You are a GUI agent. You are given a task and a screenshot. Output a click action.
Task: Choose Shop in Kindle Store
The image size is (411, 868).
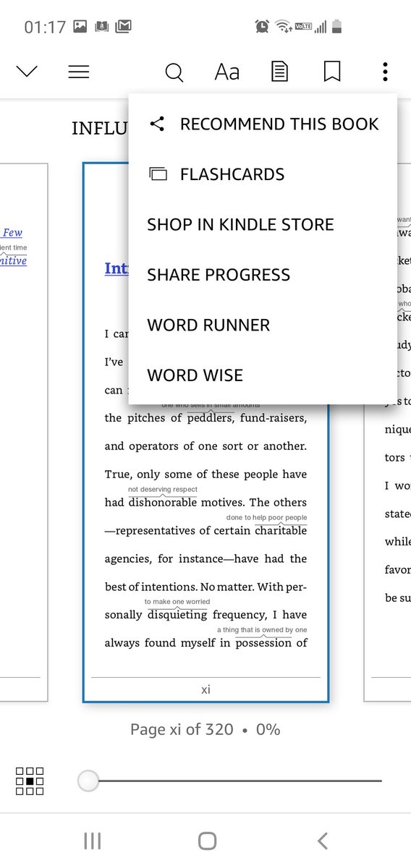(x=263, y=224)
